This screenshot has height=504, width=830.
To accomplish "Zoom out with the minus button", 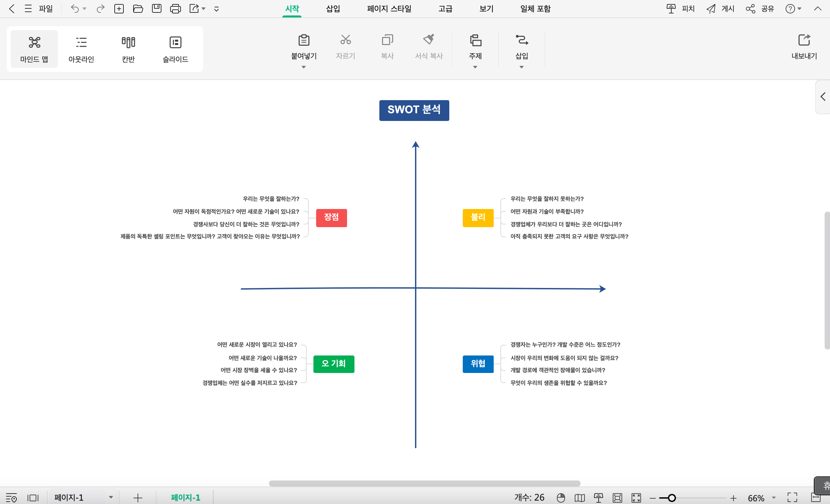I will [652, 498].
